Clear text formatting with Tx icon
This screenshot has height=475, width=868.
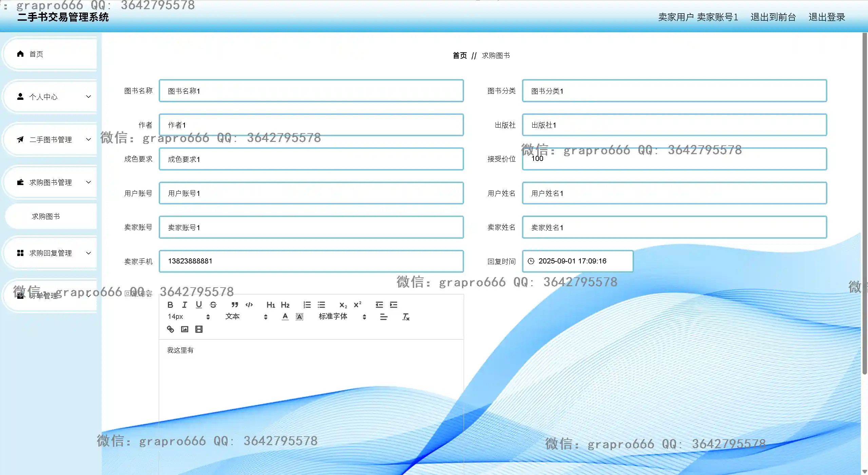point(406,317)
